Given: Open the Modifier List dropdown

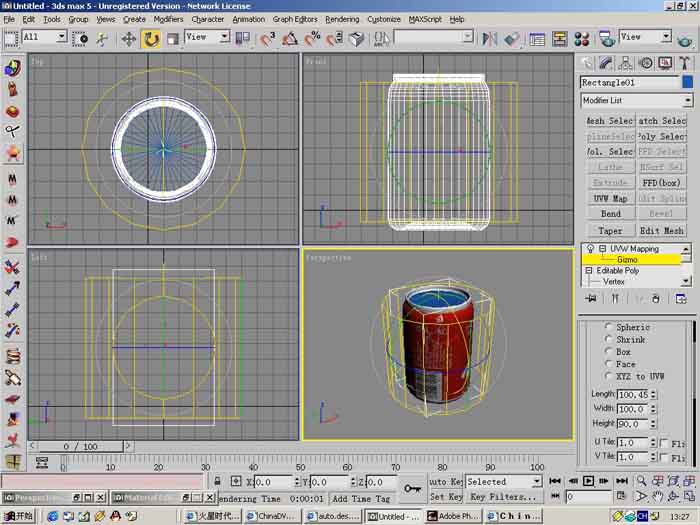Looking at the screenshot, I should point(637,100).
